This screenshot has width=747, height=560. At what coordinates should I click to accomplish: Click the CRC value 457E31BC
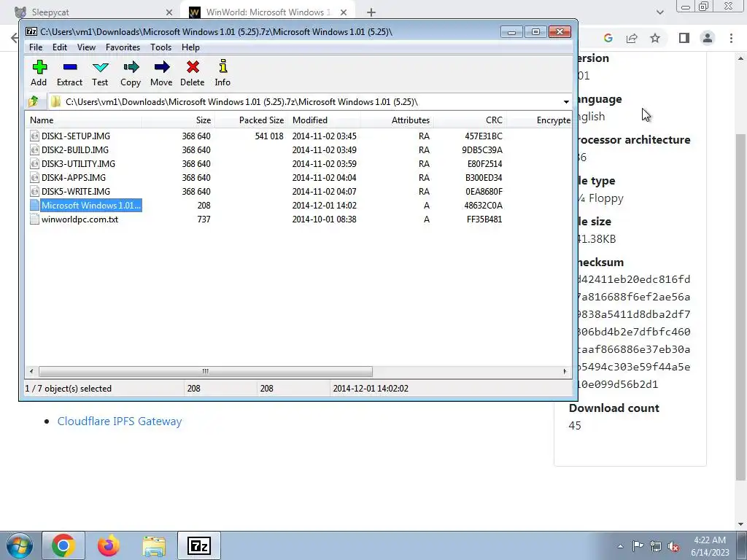(x=484, y=136)
